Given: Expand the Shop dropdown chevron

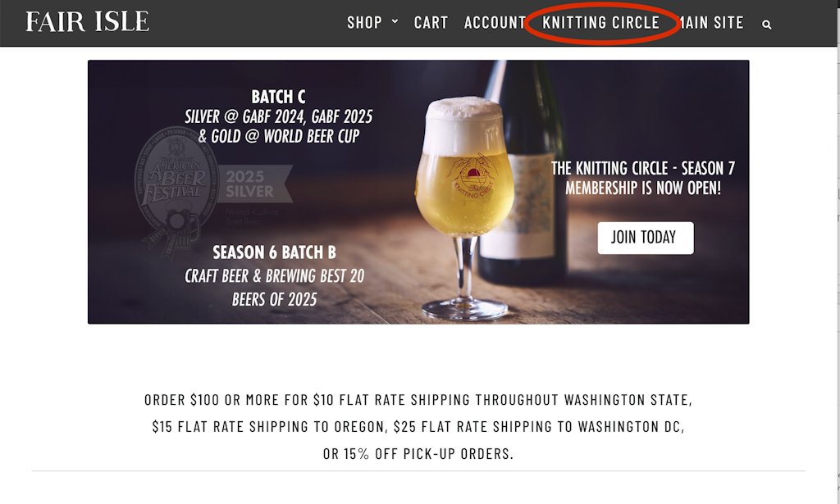Looking at the screenshot, I should coord(395,21).
